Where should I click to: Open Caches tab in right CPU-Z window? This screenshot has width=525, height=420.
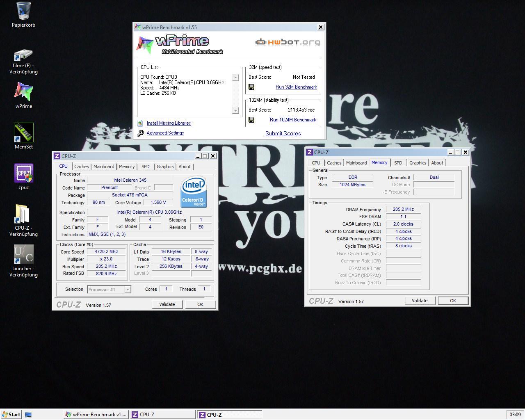pyautogui.click(x=334, y=163)
